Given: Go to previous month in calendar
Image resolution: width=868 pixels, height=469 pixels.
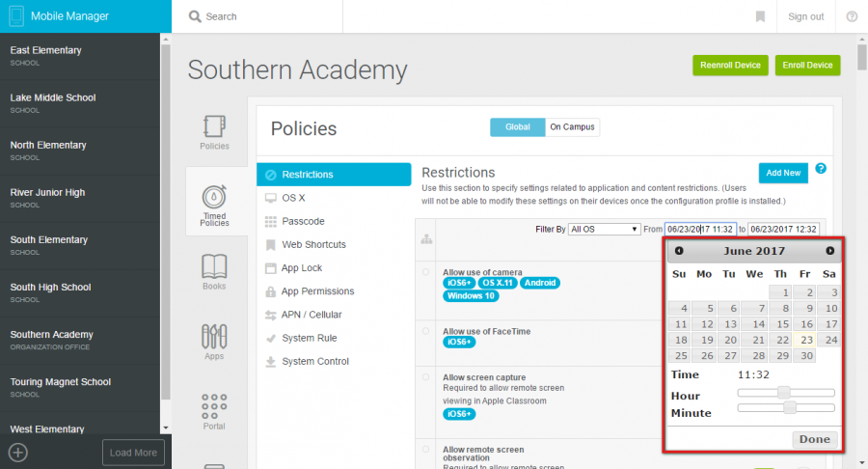Looking at the screenshot, I should (679, 251).
